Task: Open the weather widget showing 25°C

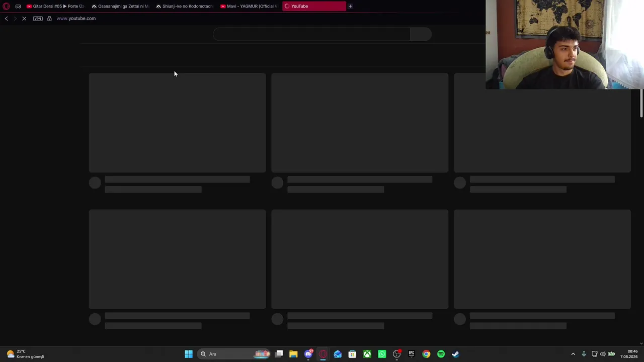Action: pyautogui.click(x=25, y=354)
